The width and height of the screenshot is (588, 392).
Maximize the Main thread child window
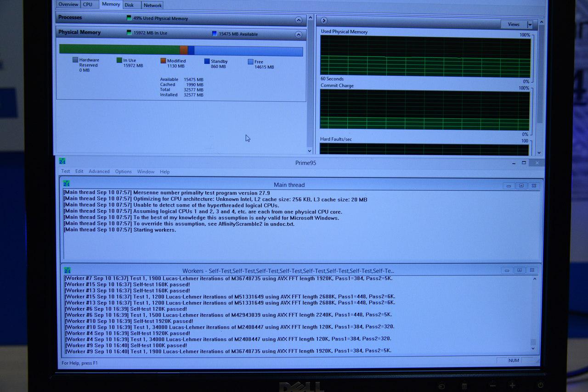pyautogui.click(x=520, y=186)
